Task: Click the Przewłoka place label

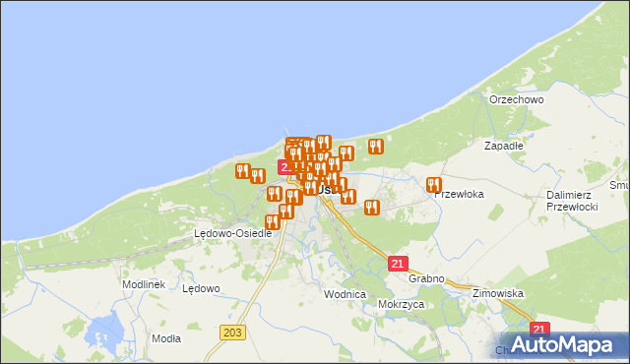Action: [460, 194]
